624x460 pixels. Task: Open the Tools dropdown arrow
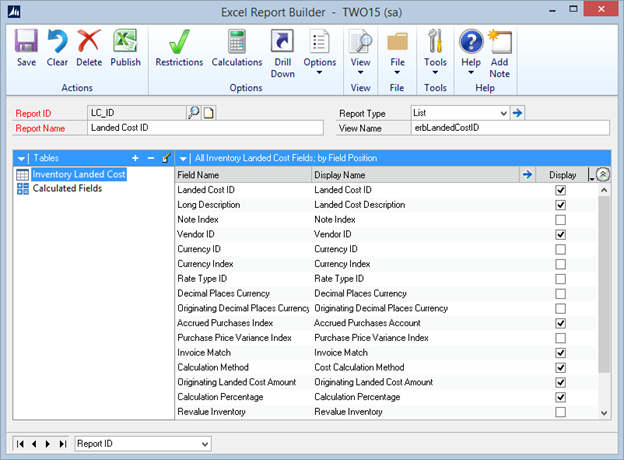click(x=435, y=73)
